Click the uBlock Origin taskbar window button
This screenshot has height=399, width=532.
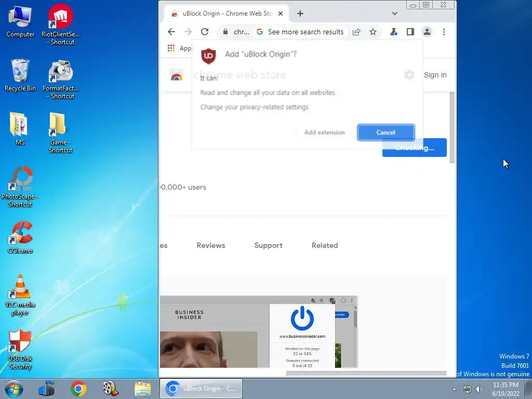[x=201, y=389]
